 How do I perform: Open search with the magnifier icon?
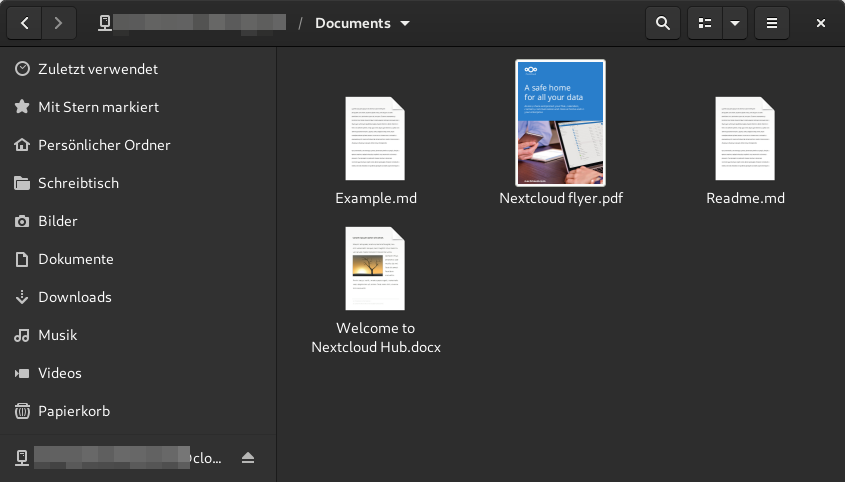coord(663,23)
